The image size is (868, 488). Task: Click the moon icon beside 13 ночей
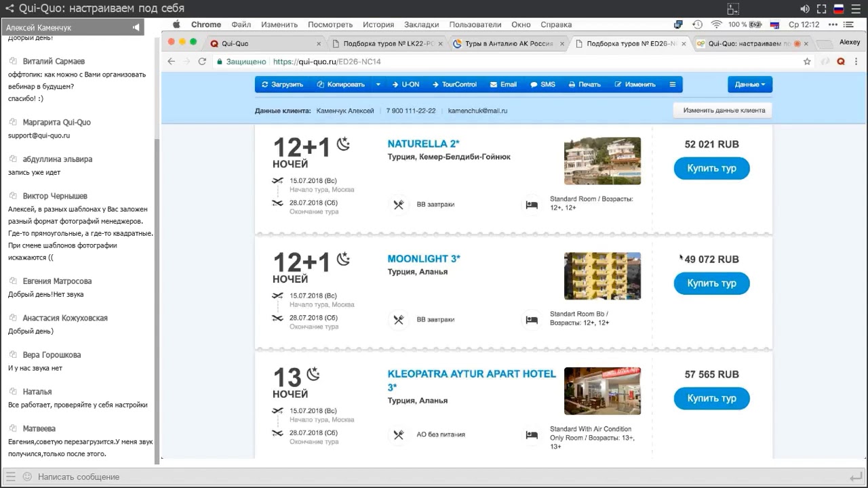(313, 374)
